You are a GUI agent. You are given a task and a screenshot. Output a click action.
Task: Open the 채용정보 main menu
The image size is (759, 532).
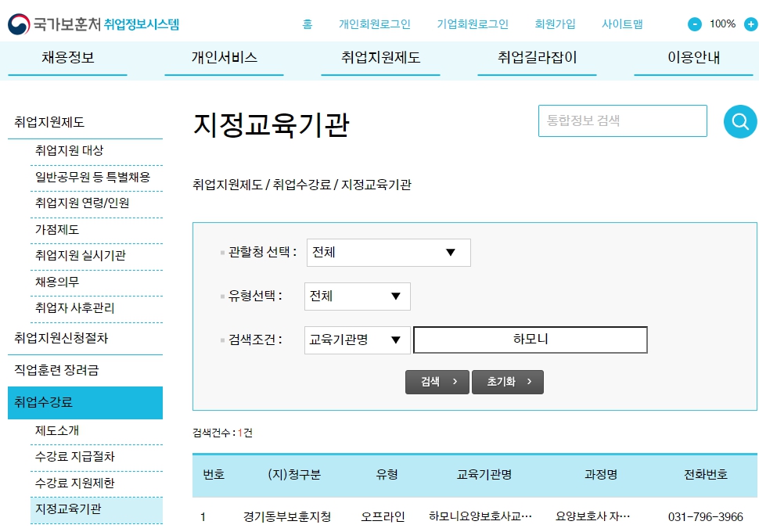68,58
